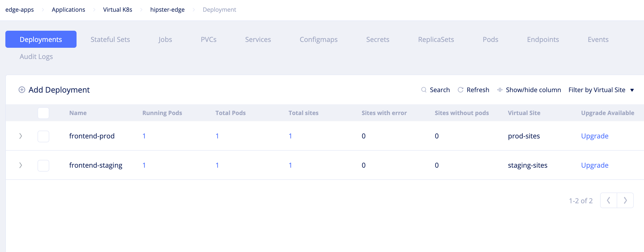Image resolution: width=644 pixels, height=252 pixels.
Task: Click the Refresh circular arrow icon
Action: (460, 90)
